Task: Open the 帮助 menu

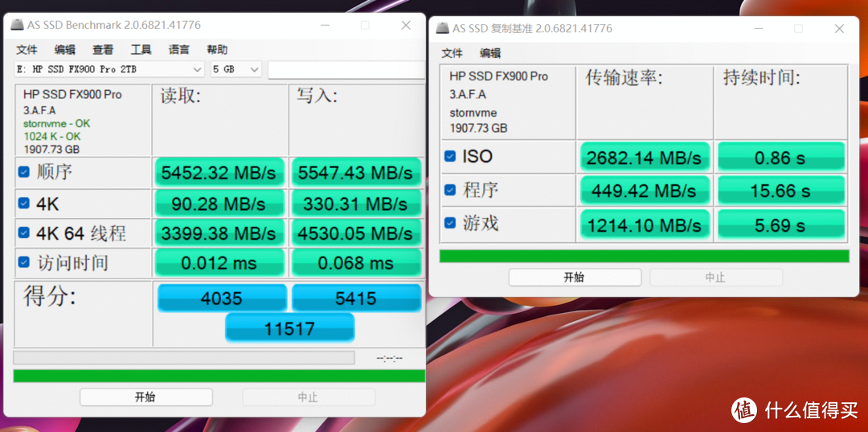Action: 217,49
